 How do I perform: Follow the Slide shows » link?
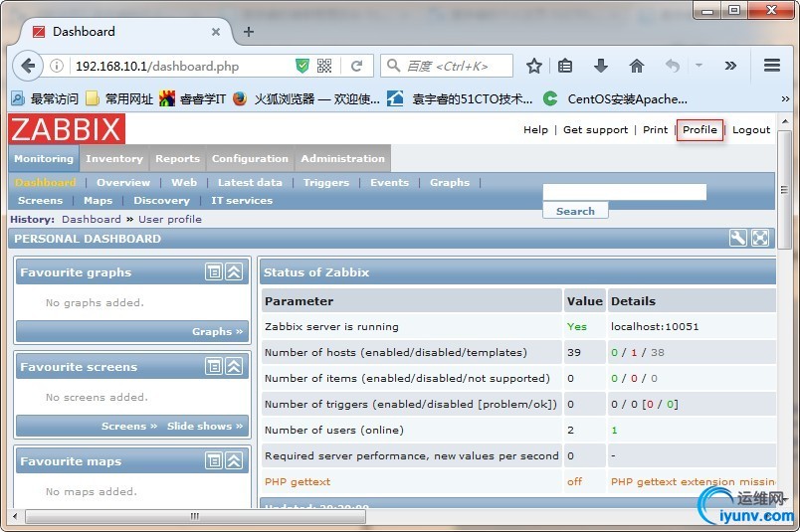click(205, 426)
